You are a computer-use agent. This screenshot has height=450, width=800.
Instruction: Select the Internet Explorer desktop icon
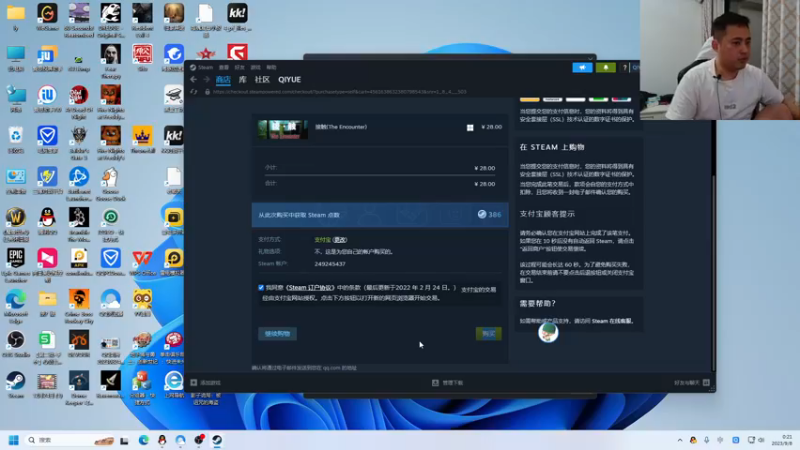173,385
